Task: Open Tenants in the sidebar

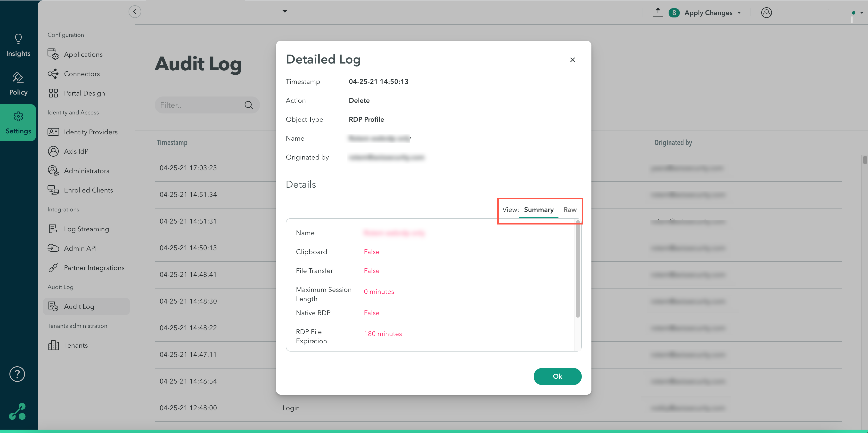Action: click(x=75, y=345)
